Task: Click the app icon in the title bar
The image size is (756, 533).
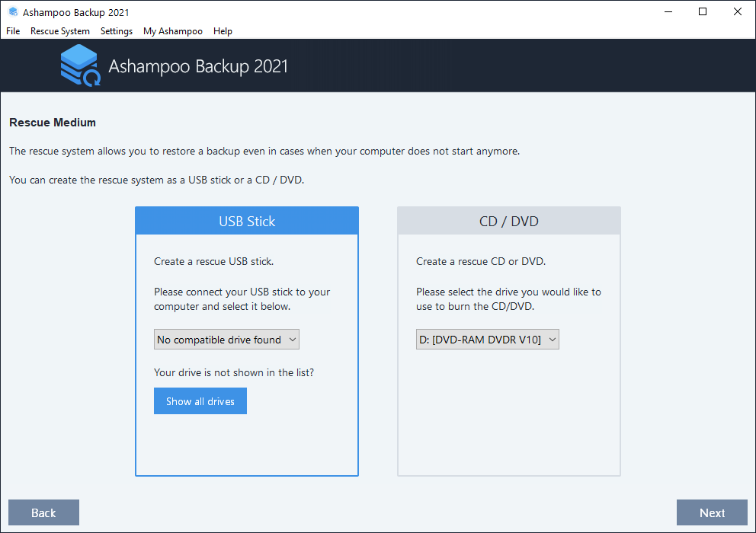Action: [13, 12]
